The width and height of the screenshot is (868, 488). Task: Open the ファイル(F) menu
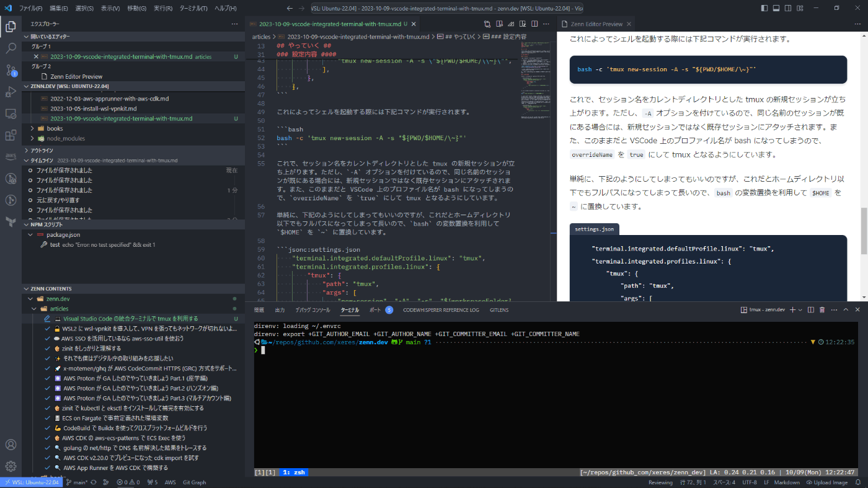pos(31,8)
